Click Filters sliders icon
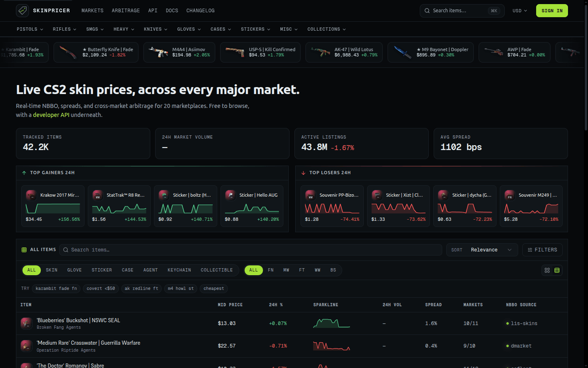This screenshot has width=588, height=368. pyautogui.click(x=530, y=250)
